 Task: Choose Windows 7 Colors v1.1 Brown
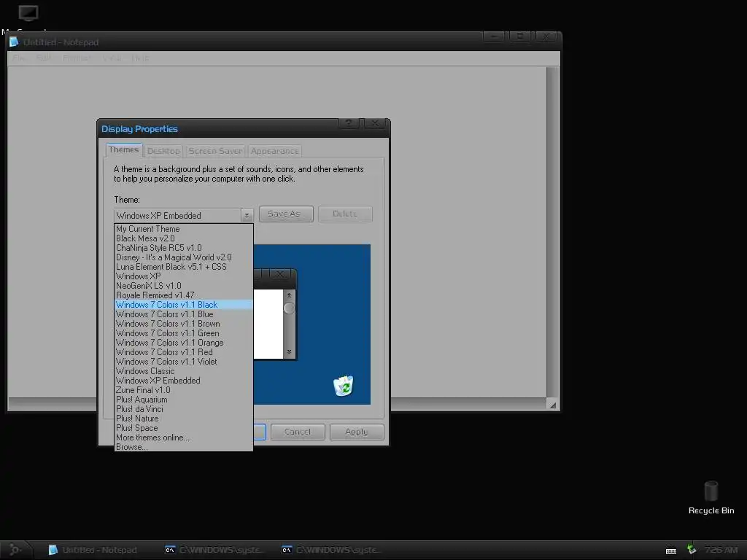click(x=183, y=324)
